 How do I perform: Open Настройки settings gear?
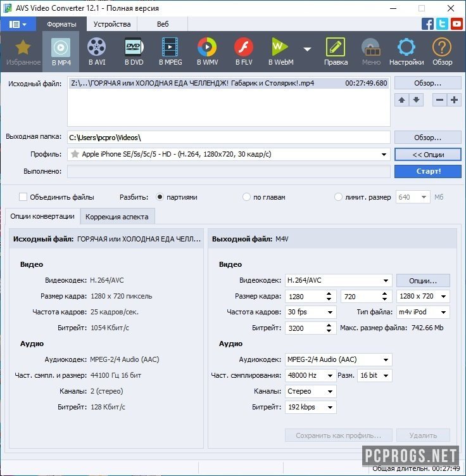(x=406, y=51)
